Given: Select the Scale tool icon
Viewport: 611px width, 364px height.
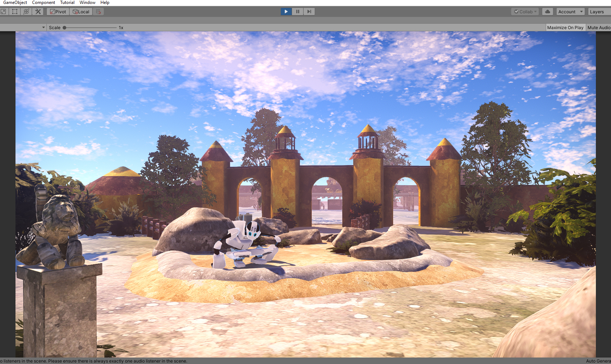Looking at the screenshot, I should 3,12.
